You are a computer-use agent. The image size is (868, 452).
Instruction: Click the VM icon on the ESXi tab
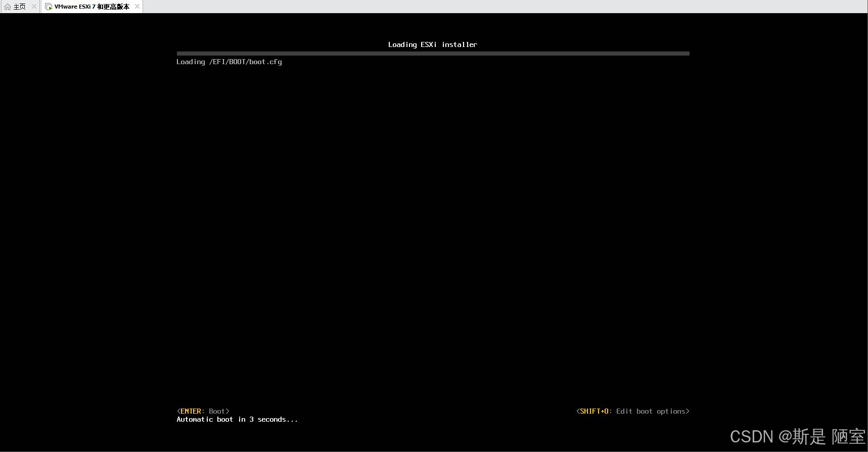tap(49, 7)
